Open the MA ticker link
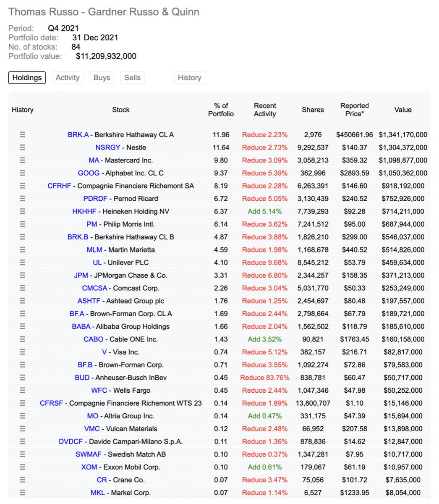 pos(94,160)
